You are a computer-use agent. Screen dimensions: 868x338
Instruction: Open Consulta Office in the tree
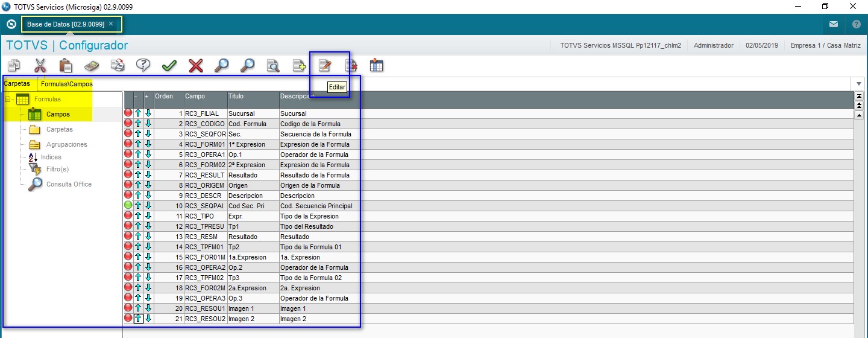[69, 184]
